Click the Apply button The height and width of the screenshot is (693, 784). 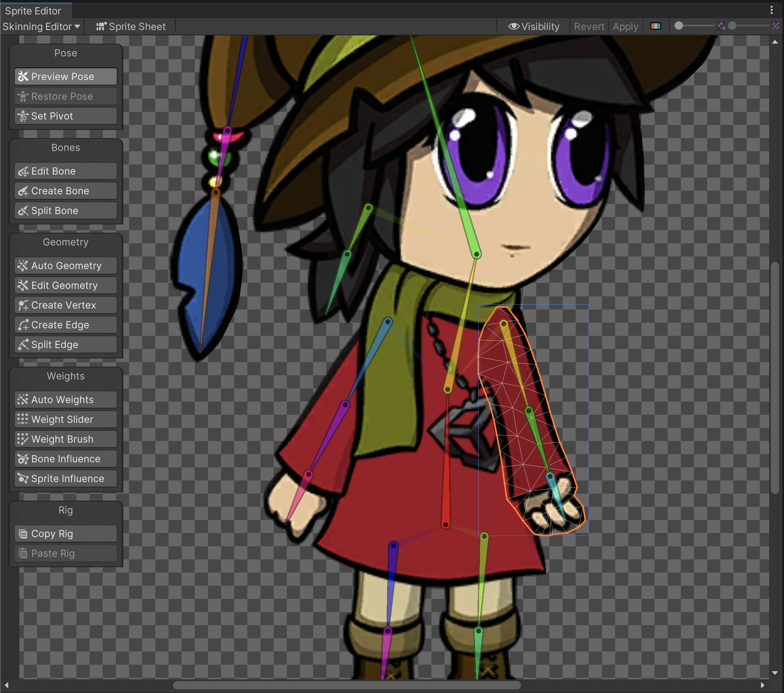point(625,27)
